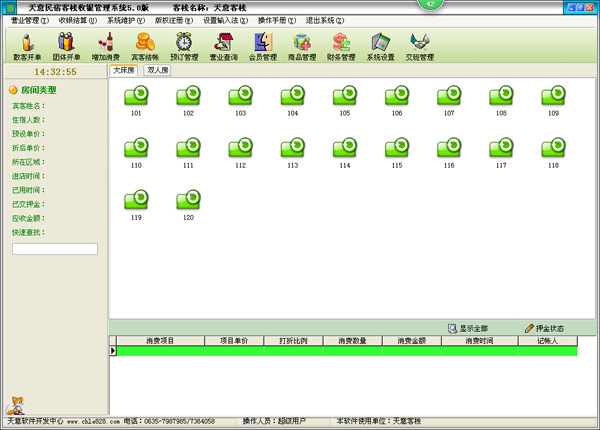Click the 增加消费 toolbar icon
Viewport: 600px width, 430px height.
[105, 46]
